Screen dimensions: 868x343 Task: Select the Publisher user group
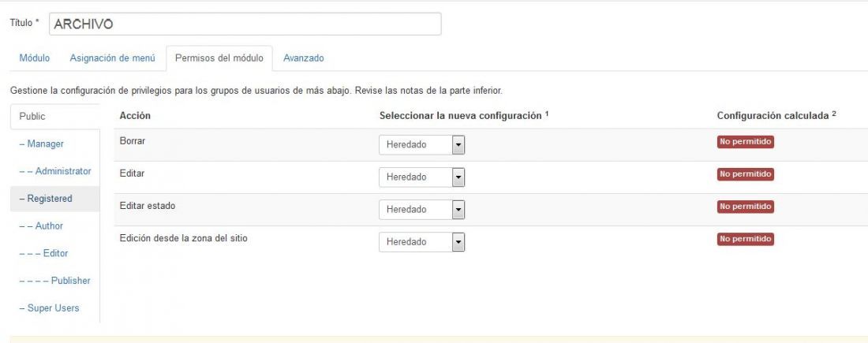tap(54, 281)
